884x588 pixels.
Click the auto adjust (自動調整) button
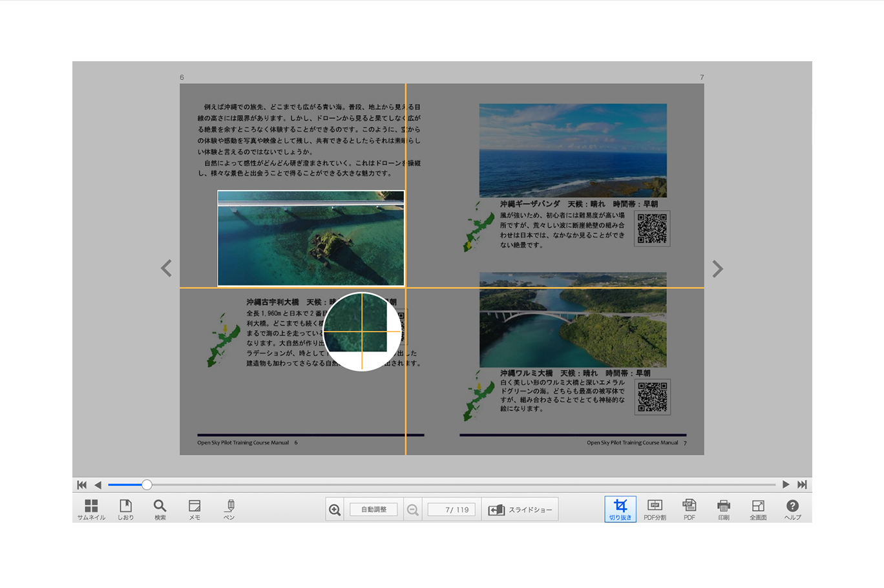[x=374, y=510]
